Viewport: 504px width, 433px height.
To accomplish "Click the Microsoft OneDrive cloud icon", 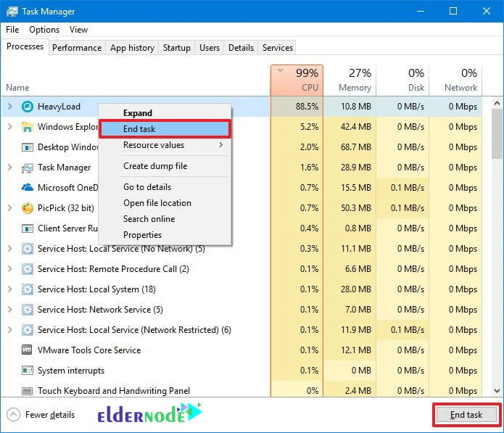I will coord(28,188).
